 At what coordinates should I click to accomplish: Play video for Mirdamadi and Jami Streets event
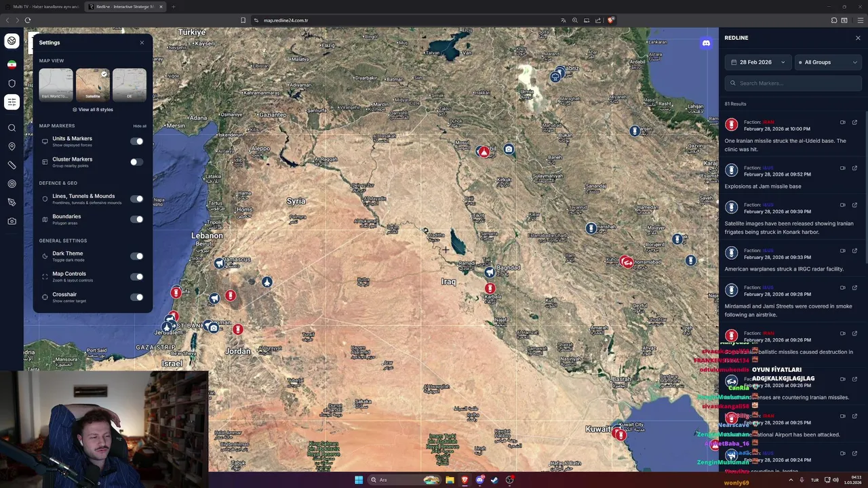(842, 288)
